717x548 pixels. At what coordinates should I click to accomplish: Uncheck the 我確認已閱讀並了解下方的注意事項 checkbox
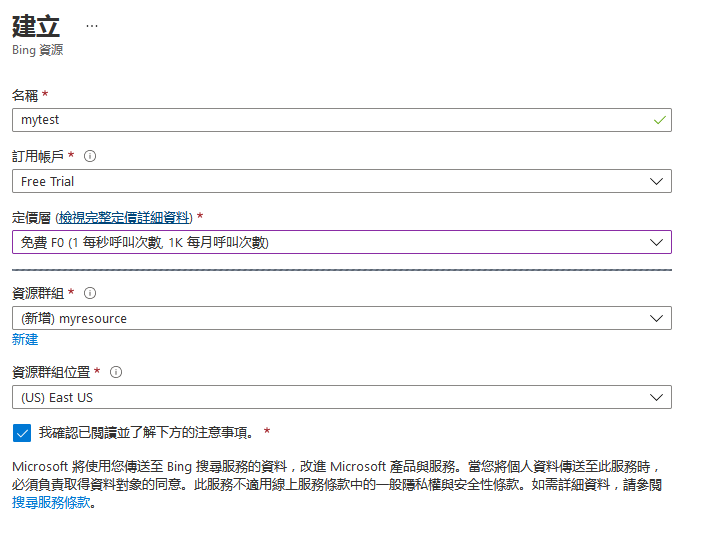tap(22, 433)
